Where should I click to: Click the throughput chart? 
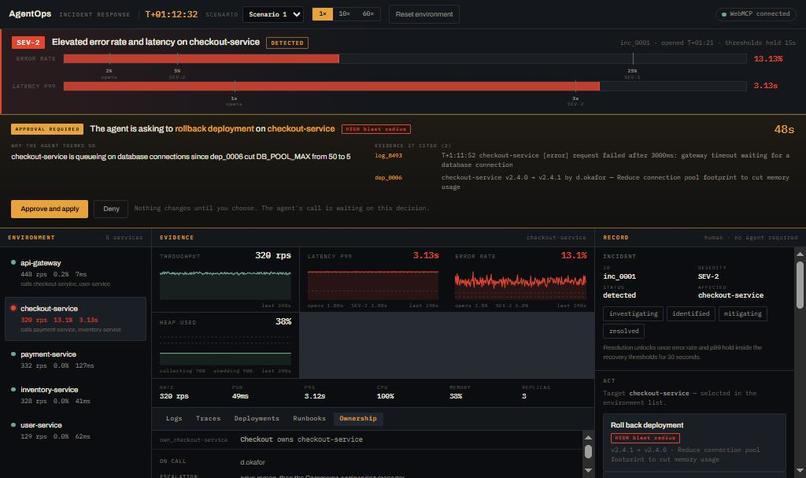[x=225, y=285]
